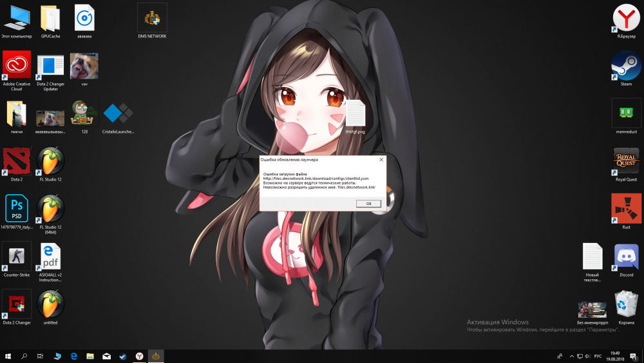This screenshot has width=644, height=363.
Task: Open the notification action center
Action: pyautogui.click(x=633, y=356)
